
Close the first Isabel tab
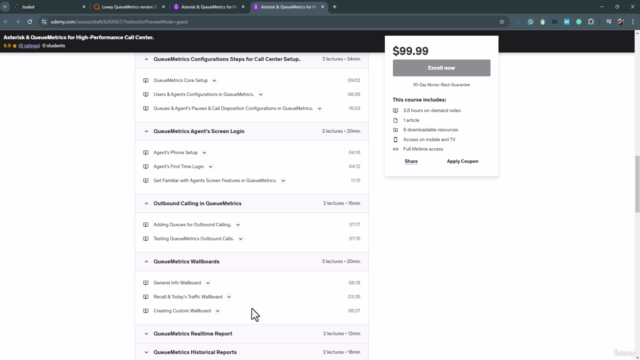point(84,7)
